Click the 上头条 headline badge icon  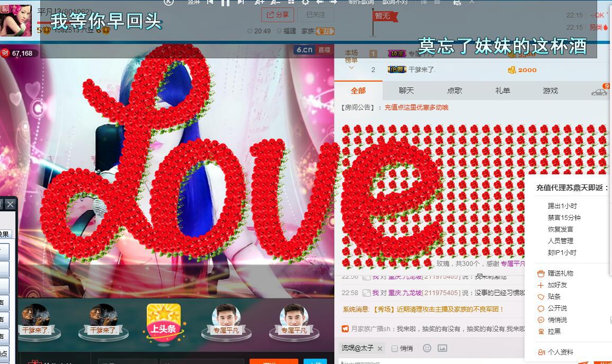coord(164,321)
